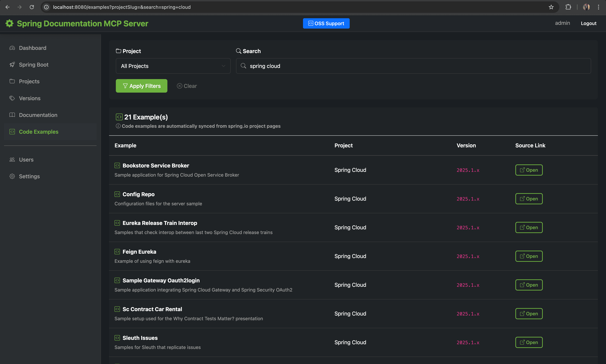Screen dimensions: 606x364
Task: Click the browser three-dot menu
Action: 598,7
